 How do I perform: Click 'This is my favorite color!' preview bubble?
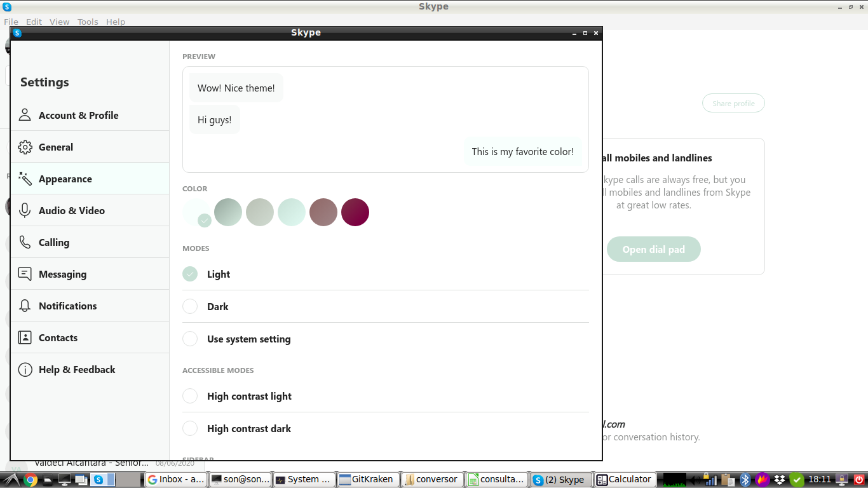[522, 151]
